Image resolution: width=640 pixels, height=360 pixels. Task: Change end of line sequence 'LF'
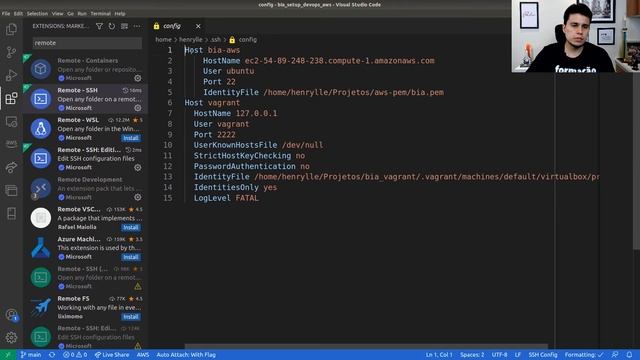point(518,355)
